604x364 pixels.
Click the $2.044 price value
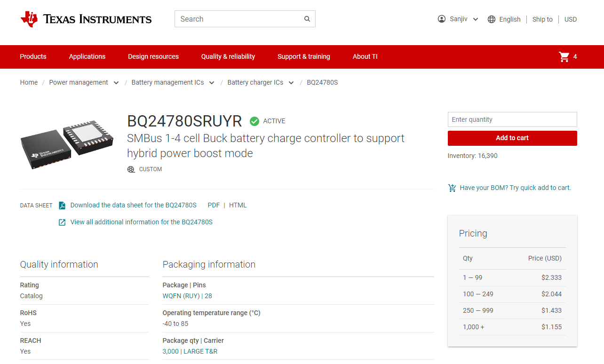[551, 294]
